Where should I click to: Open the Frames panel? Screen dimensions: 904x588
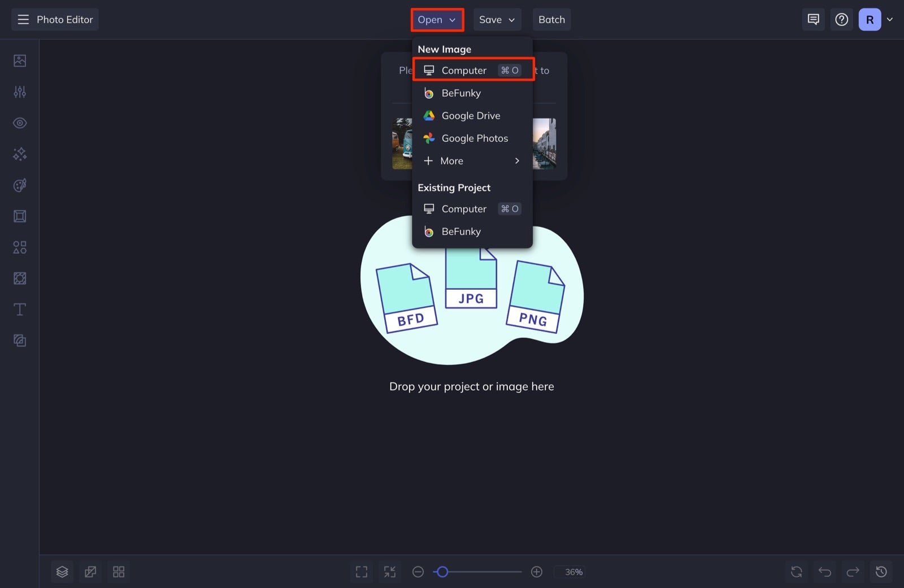(20, 215)
